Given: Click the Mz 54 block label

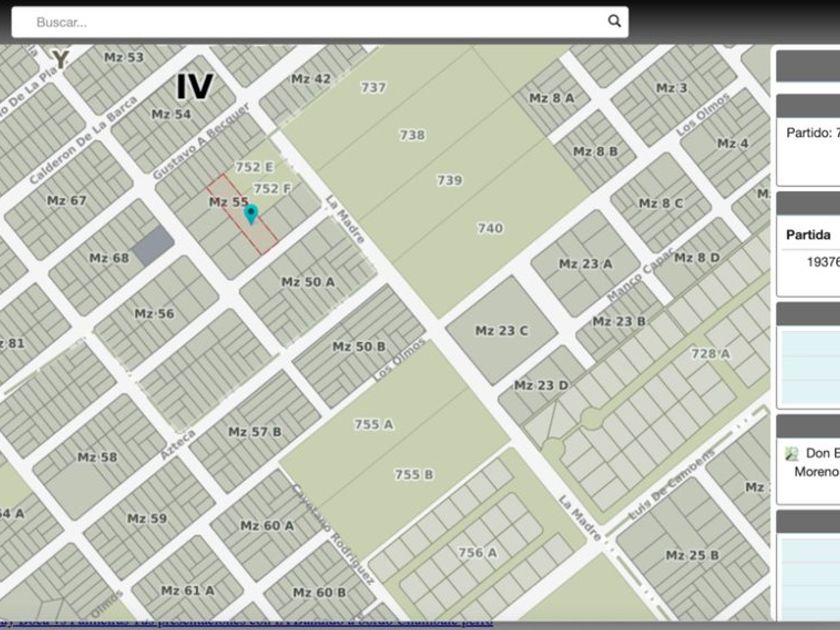Looking at the screenshot, I should point(171,114).
